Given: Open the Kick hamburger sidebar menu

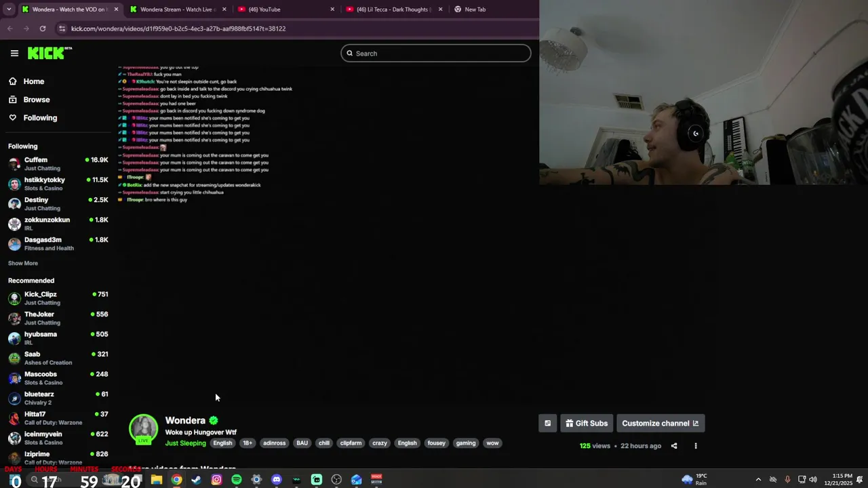Looking at the screenshot, I should click(14, 53).
